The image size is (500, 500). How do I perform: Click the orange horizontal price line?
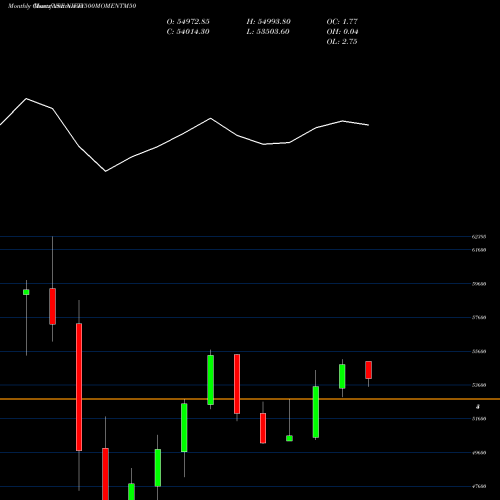(x=250, y=399)
